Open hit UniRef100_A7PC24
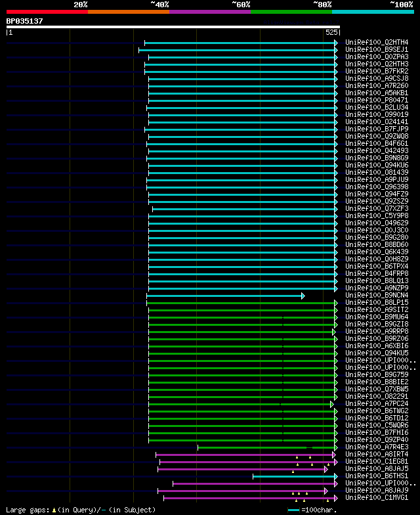 click(377, 403)
